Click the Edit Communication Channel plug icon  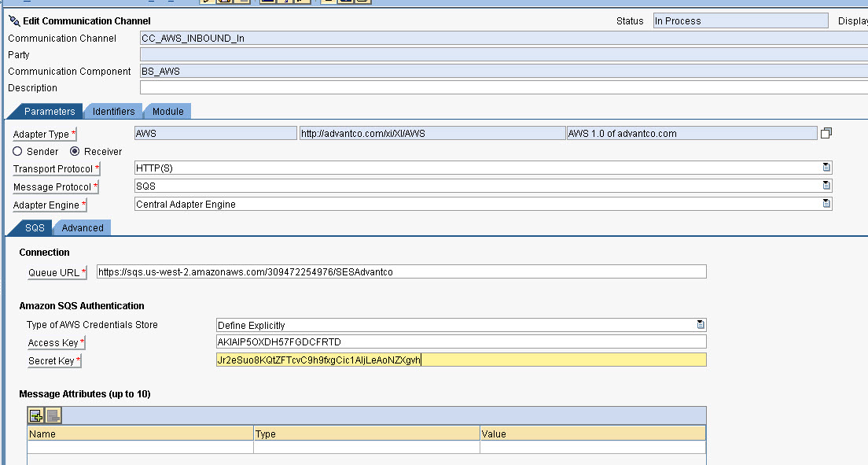click(14, 21)
